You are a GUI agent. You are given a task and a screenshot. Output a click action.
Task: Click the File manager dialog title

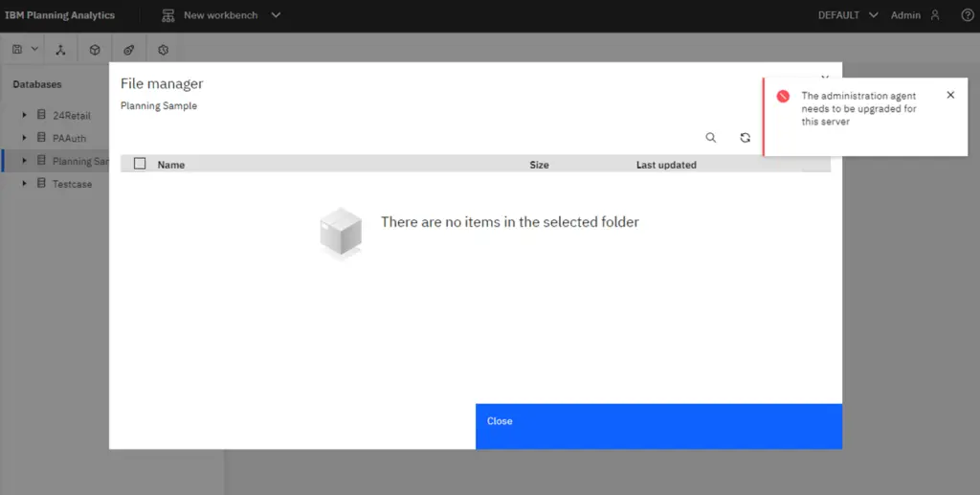(162, 83)
